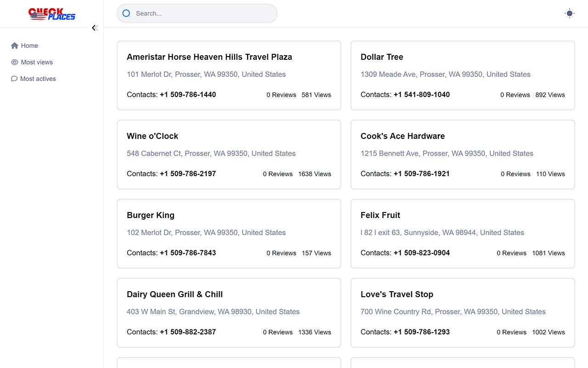Viewport: 588px width, 368px height.
Task: Click Dollar Tree phone number +1 541-809-1040
Action: pos(422,95)
